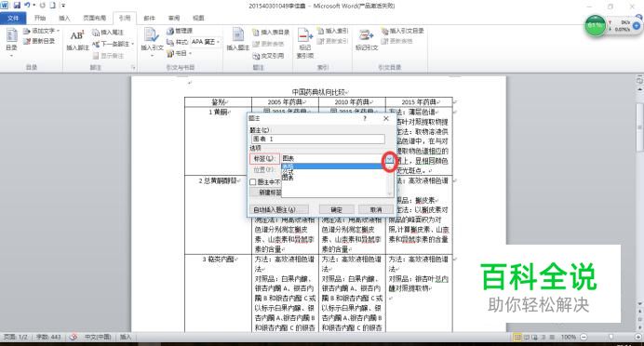Viewport: 644px width, 346px height.
Task: Click 交叉引用 in the 题注 group
Action: click(268, 56)
